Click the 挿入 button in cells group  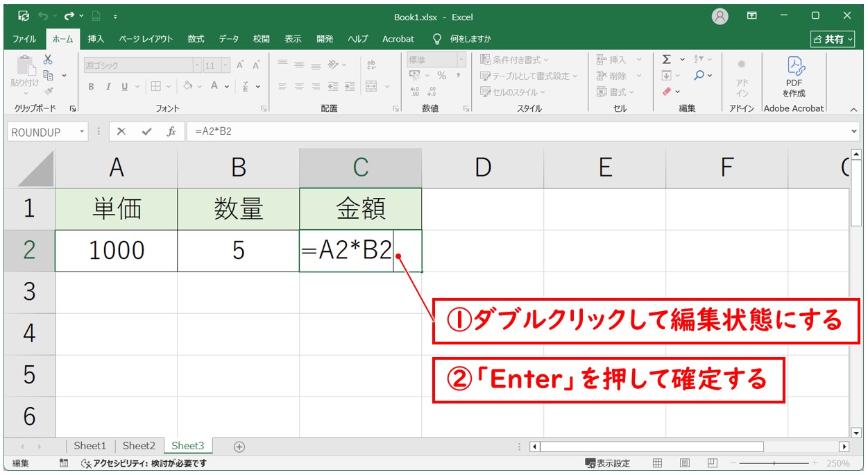(x=618, y=60)
